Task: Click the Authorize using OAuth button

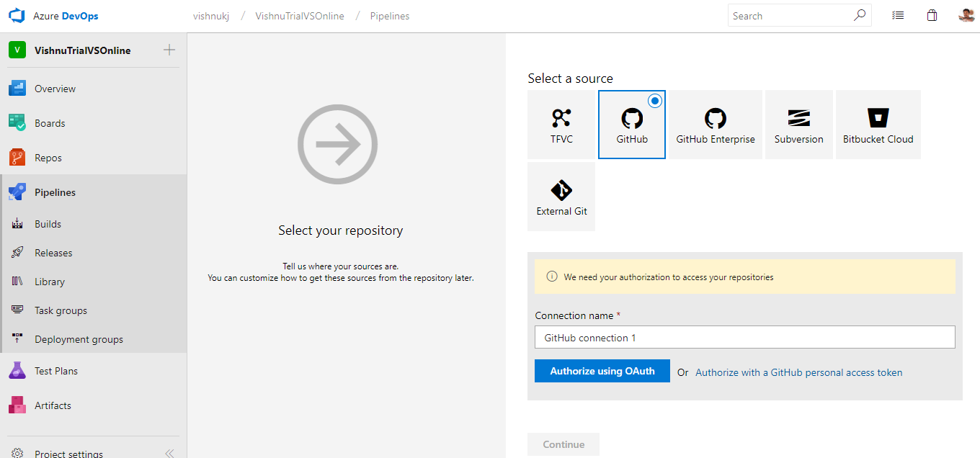Action: point(602,372)
